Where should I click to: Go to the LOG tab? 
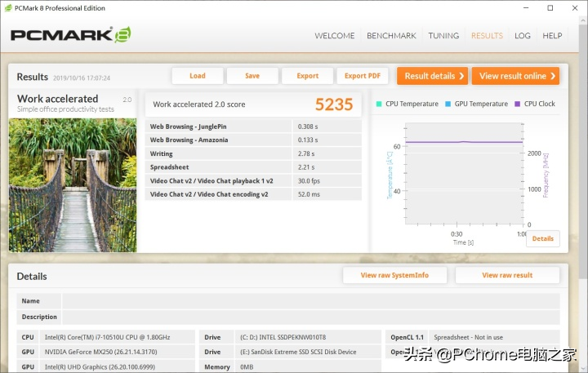point(523,36)
